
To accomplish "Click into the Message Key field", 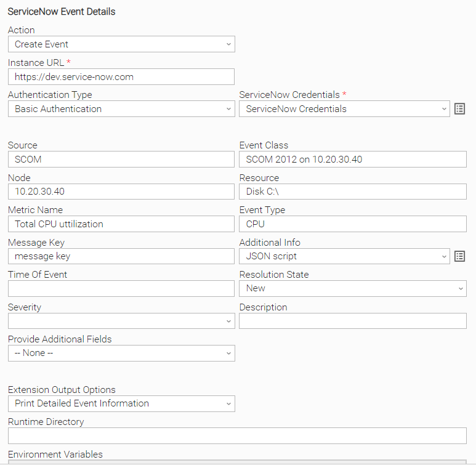I will coord(121,256).
